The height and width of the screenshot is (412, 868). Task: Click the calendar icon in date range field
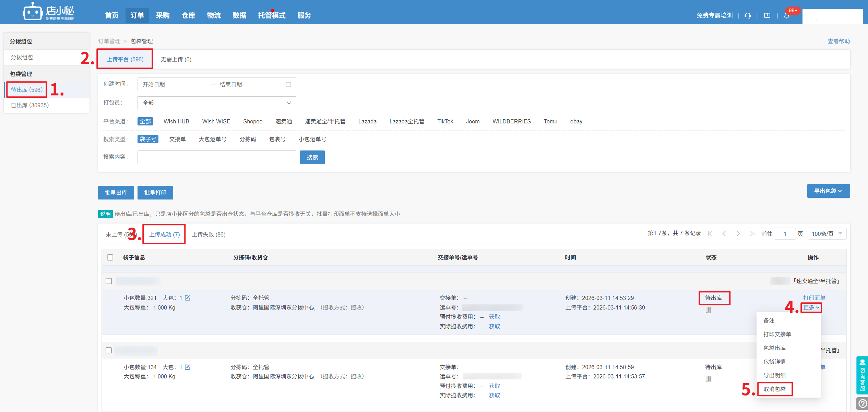click(288, 84)
